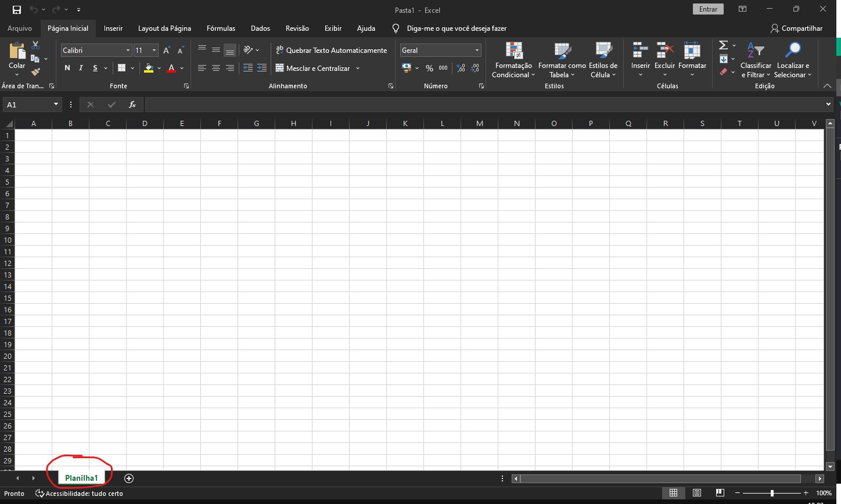Switch to the Exibir tab

pyautogui.click(x=333, y=28)
